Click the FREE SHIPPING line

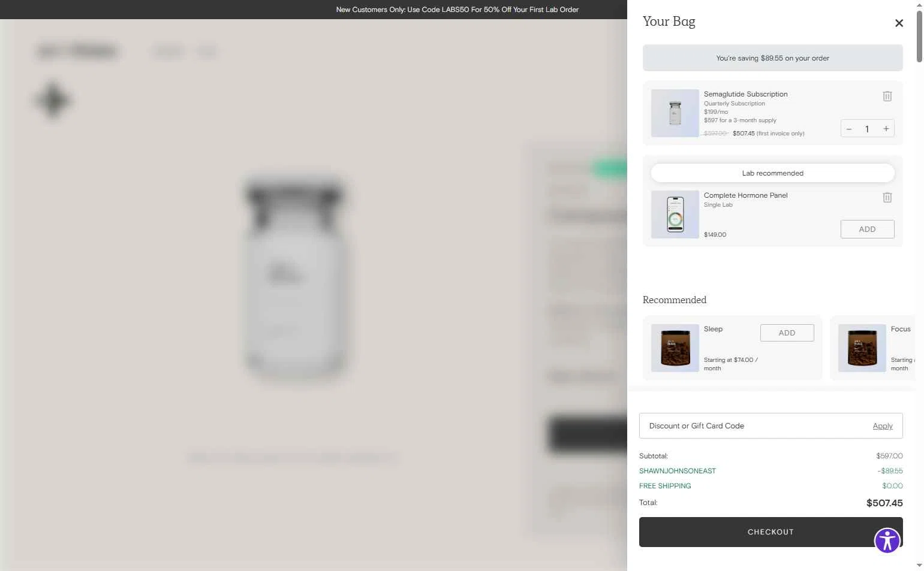665,486
